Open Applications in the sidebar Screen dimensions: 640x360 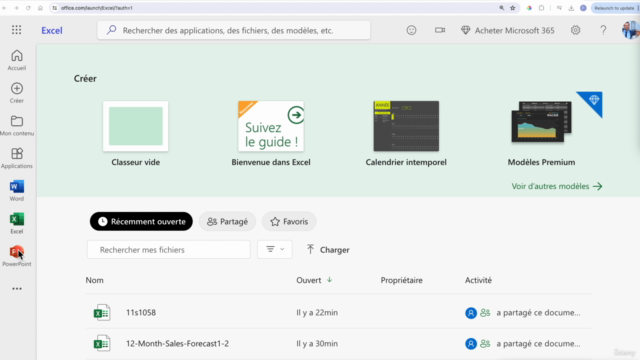(17, 158)
